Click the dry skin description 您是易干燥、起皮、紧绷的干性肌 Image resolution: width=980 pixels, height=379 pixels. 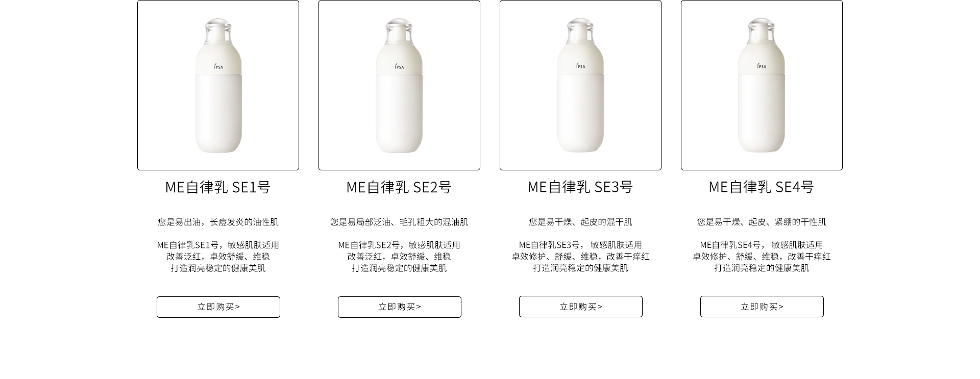coord(762,222)
